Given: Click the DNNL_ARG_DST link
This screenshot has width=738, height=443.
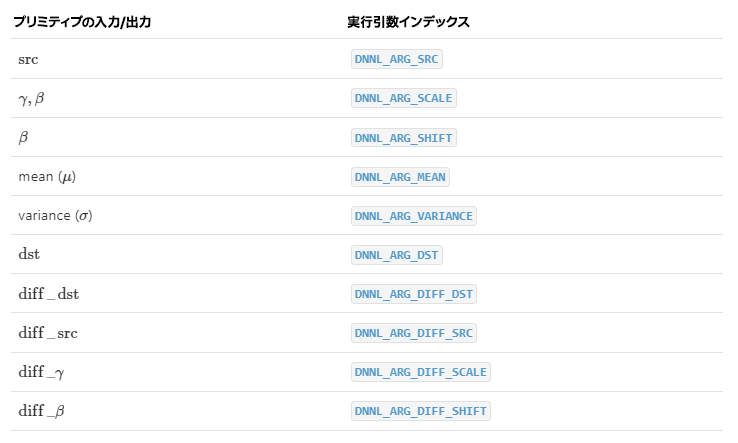Looking at the screenshot, I should coord(396,255).
